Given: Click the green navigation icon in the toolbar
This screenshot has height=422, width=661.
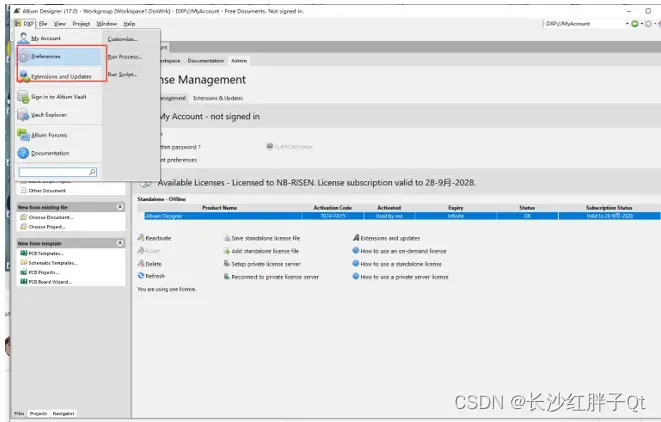Looking at the screenshot, I should point(635,24).
